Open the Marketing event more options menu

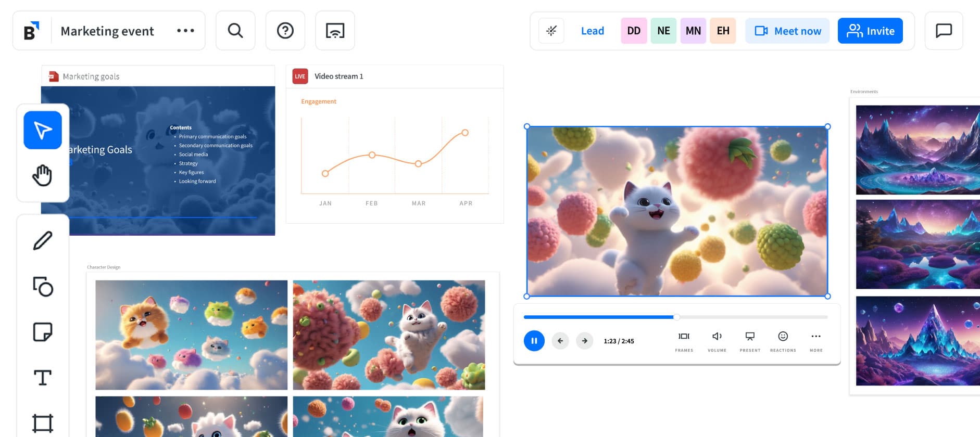point(185,31)
